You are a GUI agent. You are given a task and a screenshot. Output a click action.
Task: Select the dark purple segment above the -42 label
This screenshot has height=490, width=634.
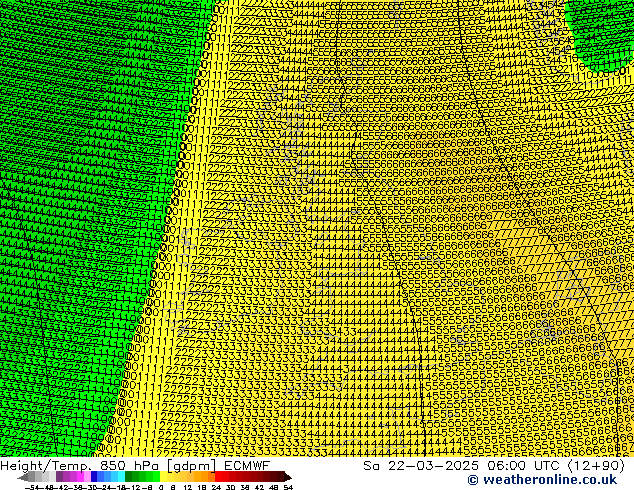59,477
